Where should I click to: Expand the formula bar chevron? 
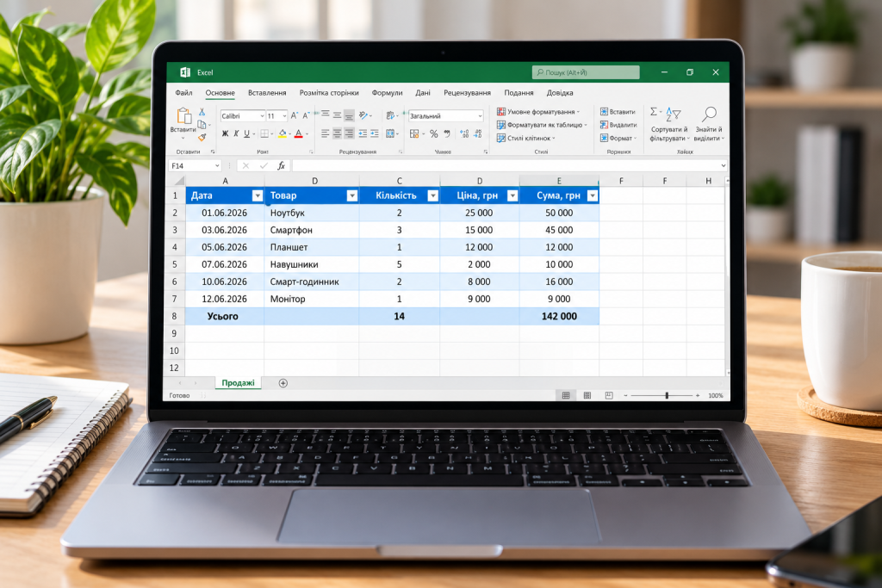tap(723, 166)
